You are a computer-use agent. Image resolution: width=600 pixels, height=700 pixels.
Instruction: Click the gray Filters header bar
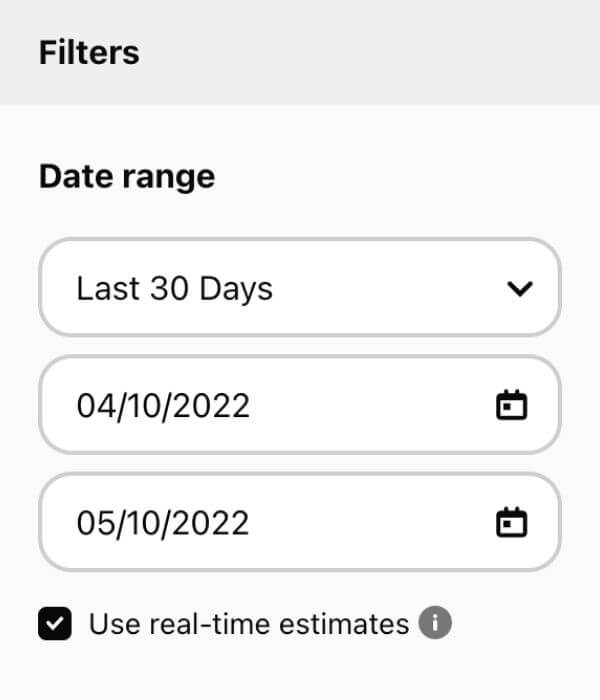300,52
